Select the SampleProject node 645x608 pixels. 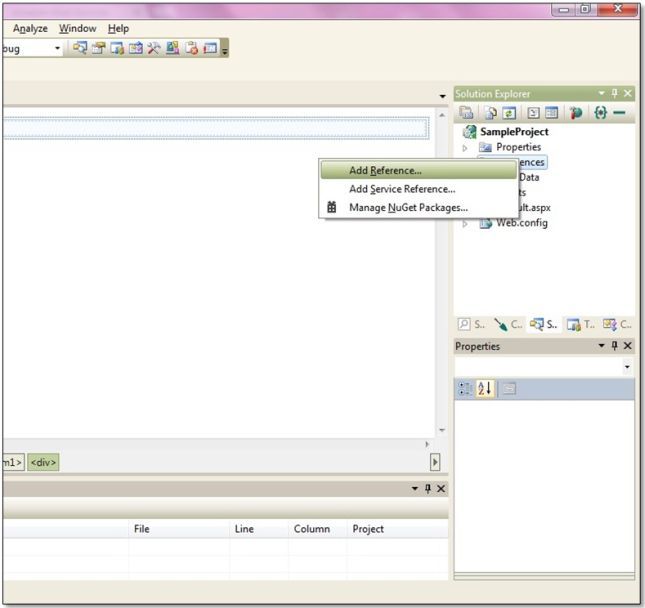pyautogui.click(x=514, y=132)
